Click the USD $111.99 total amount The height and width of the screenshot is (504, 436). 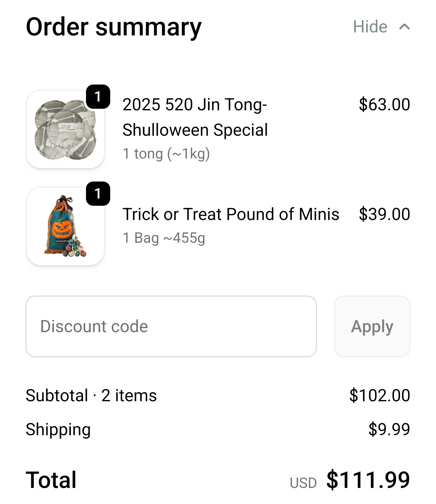click(368, 480)
